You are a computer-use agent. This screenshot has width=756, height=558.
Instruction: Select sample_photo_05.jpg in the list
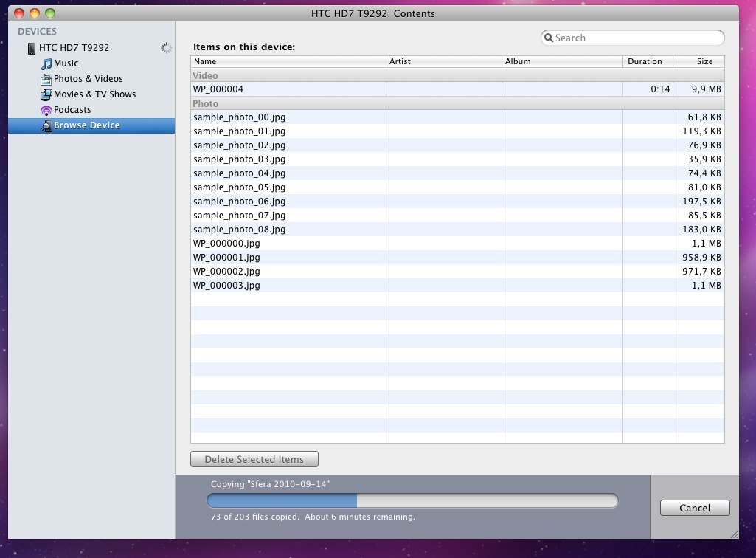(x=457, y=187)
